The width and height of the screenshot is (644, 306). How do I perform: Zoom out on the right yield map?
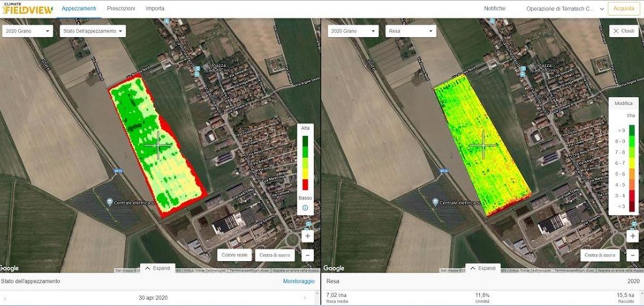pyautogui.click(x=633, y=255)
